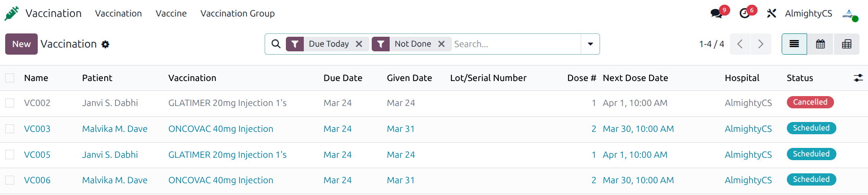The width and height of the screenshot is (868, 195).
Task: Open the activities clock icon
Action: click(745, 13)
